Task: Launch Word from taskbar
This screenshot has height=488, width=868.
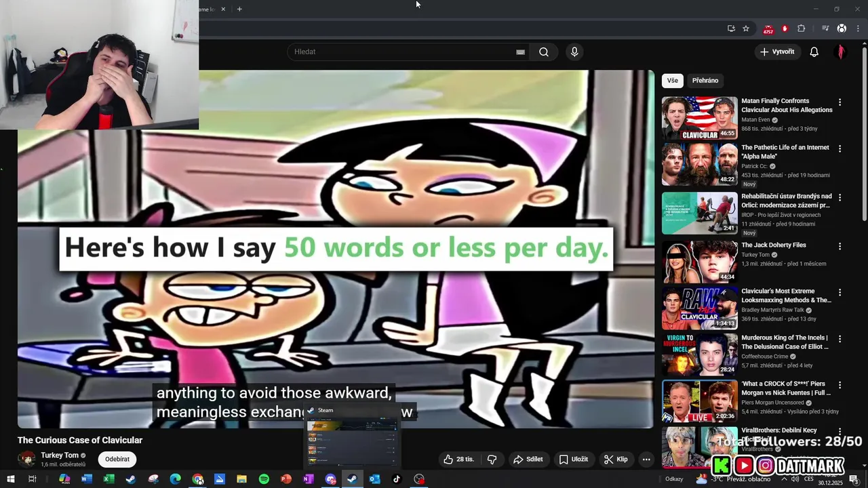Action: (x=86, y=479)
